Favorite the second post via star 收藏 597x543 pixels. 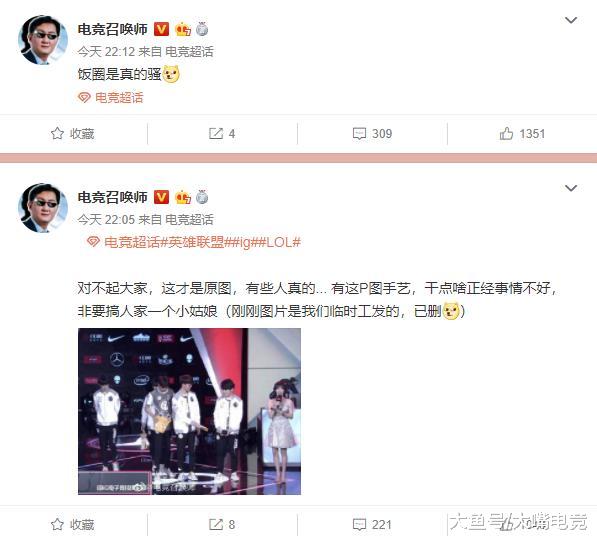(x=72, y=525)
